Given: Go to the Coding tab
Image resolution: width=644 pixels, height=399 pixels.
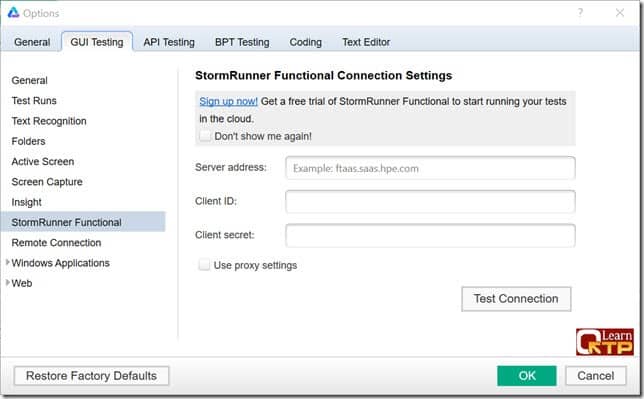Looking at the screenshot, I should click(x=306, y=42).
